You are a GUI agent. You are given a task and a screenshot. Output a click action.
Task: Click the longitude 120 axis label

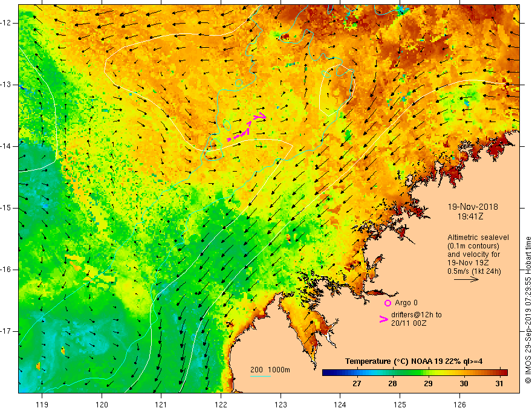click(102, 404)
